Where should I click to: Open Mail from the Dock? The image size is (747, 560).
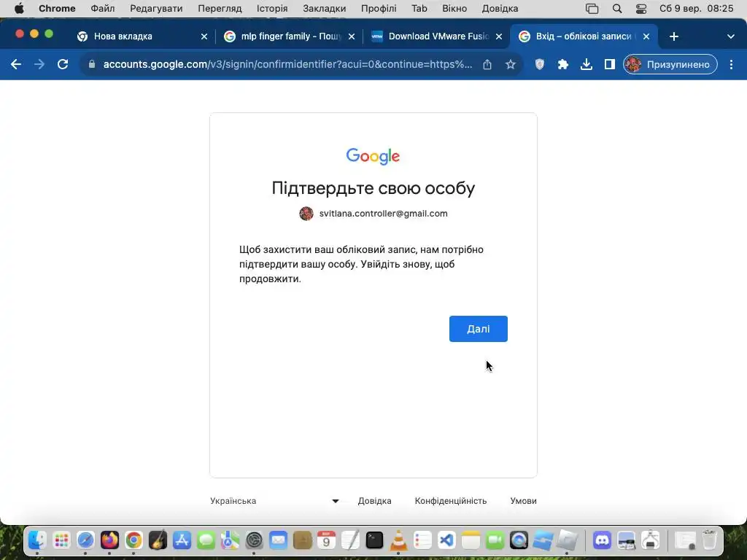pyautogui.click(x=278, y=540)
